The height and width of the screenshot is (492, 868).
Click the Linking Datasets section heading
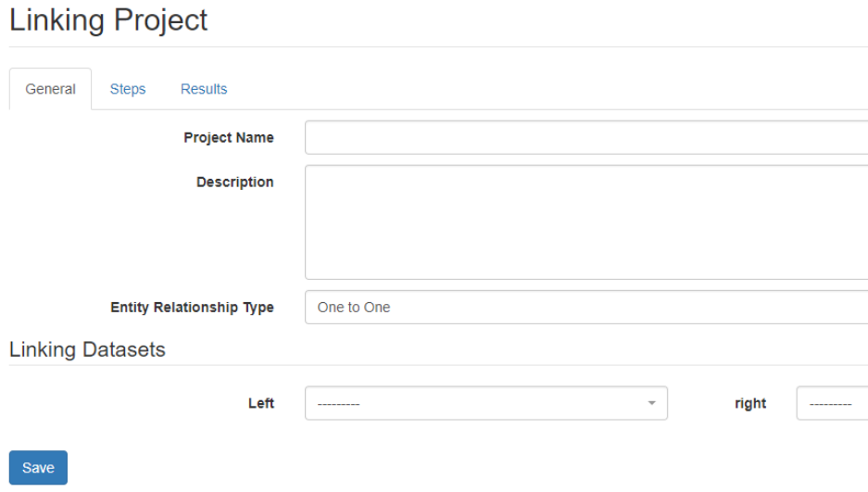coord(87,349)
